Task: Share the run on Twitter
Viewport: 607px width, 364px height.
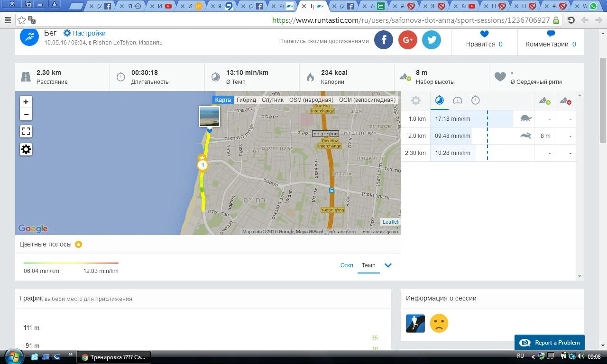Action: click(432, 40)
